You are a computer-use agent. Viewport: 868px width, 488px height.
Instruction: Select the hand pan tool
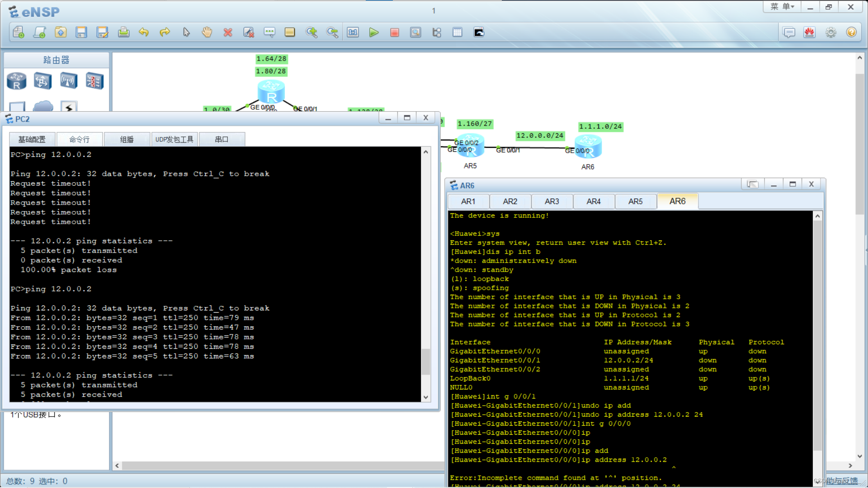[x=207, y=32]
